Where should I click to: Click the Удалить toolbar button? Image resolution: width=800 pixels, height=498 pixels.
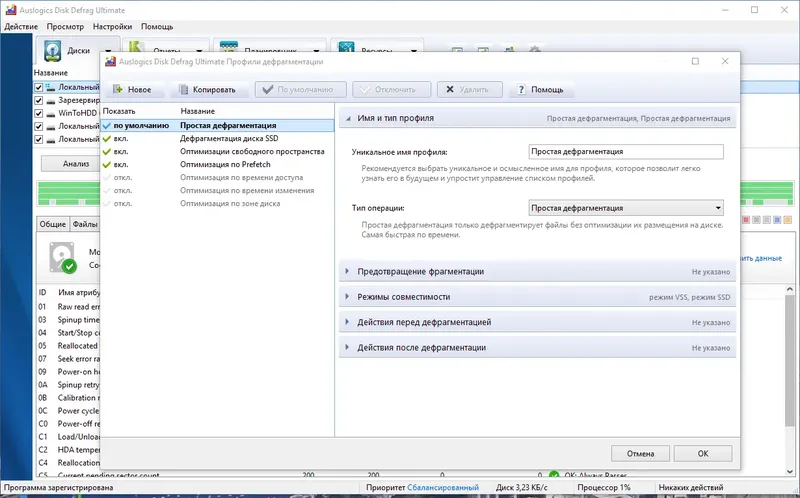[x=470, y=89]
